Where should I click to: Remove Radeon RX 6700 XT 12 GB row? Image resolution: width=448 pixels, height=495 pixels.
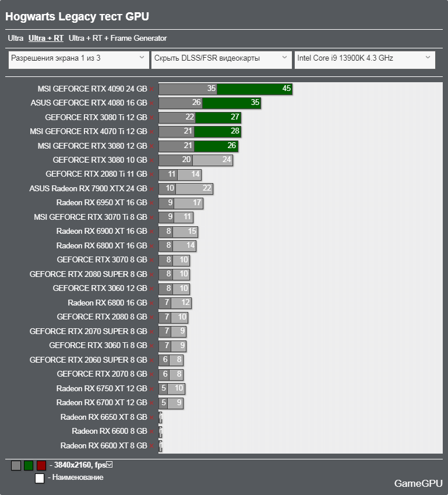pyautogui.click(x=151, y=403)
